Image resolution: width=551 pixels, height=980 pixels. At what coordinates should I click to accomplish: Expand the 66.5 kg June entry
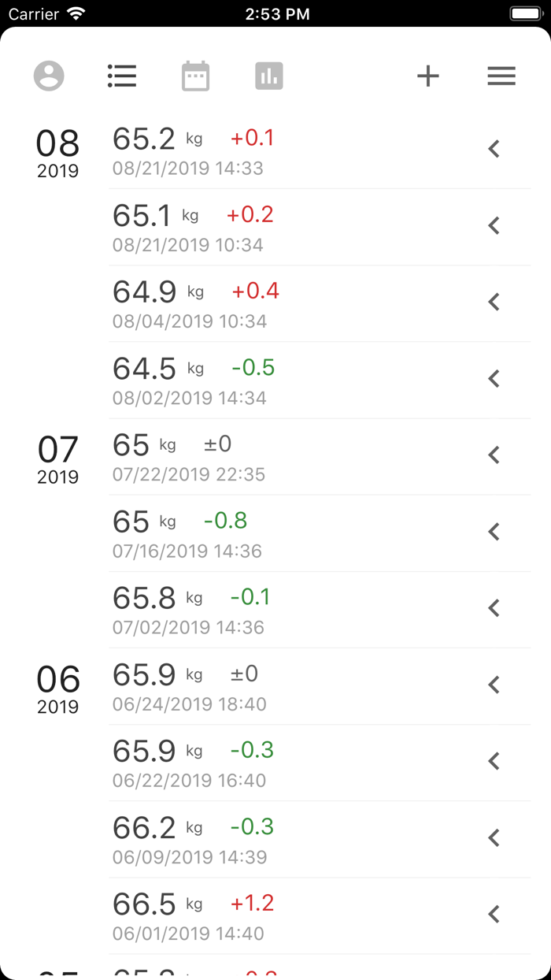click(494, 914)
